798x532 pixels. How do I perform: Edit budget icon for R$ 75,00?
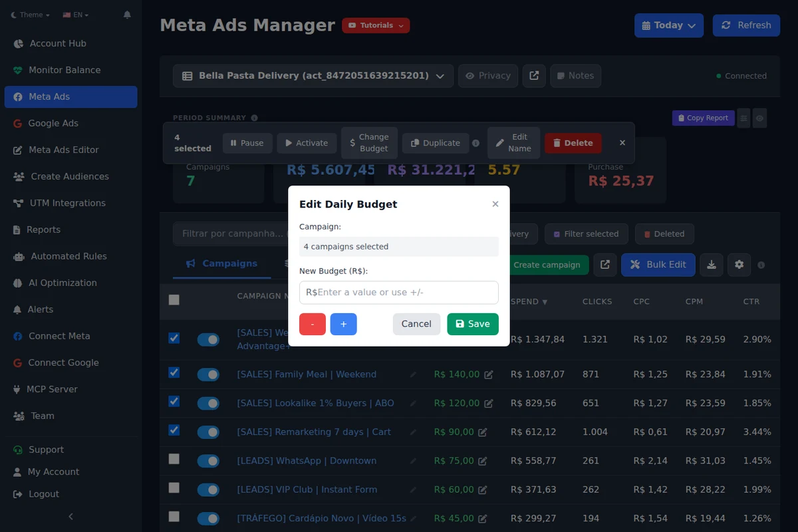point(483,461)
